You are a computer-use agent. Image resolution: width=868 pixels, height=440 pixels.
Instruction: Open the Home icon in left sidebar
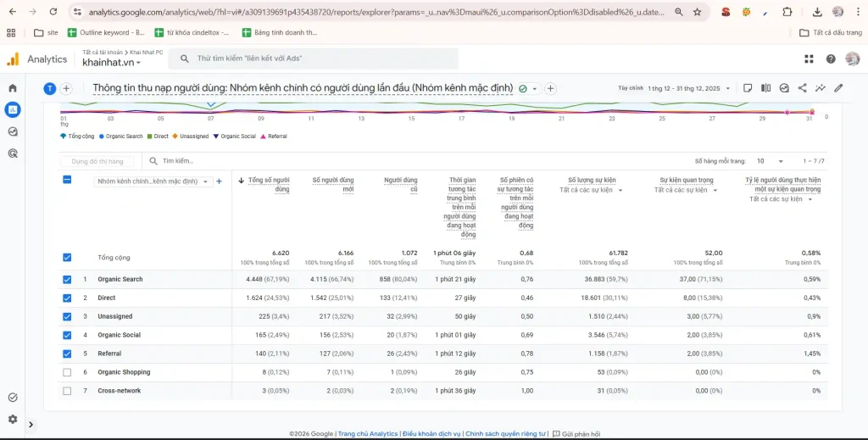12,88
